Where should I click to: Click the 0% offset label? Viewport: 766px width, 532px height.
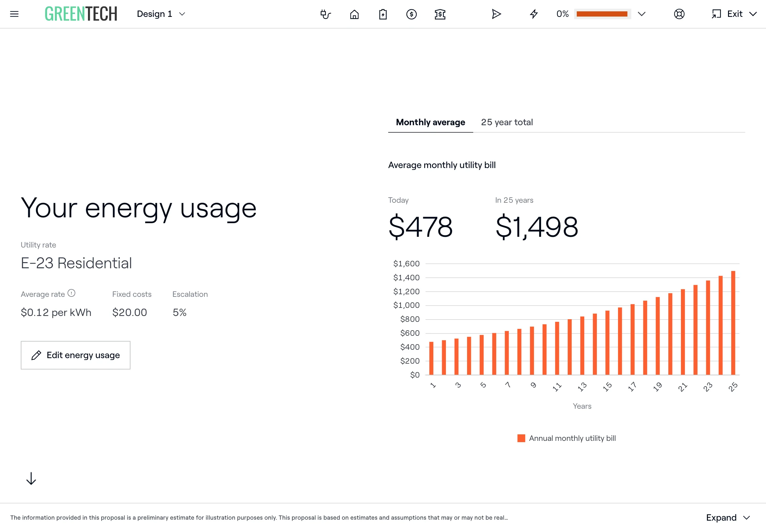(562, 14)
